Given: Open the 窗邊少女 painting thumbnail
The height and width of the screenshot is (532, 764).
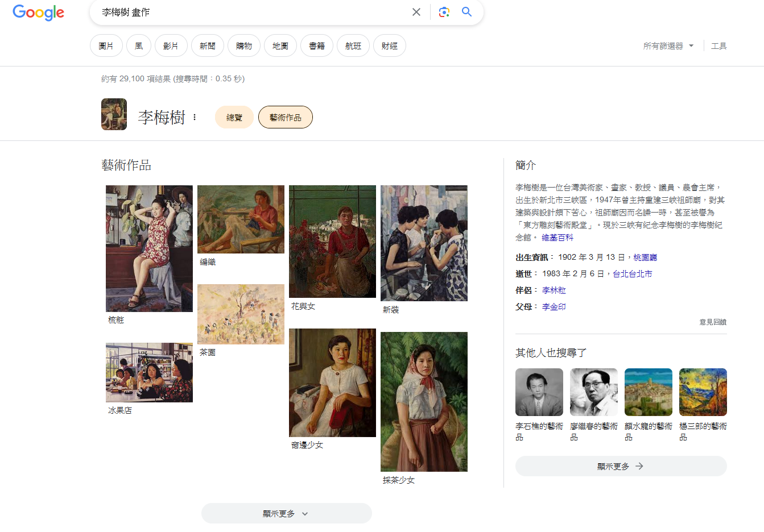Looking at the screenshot, I should pos(332,383).
